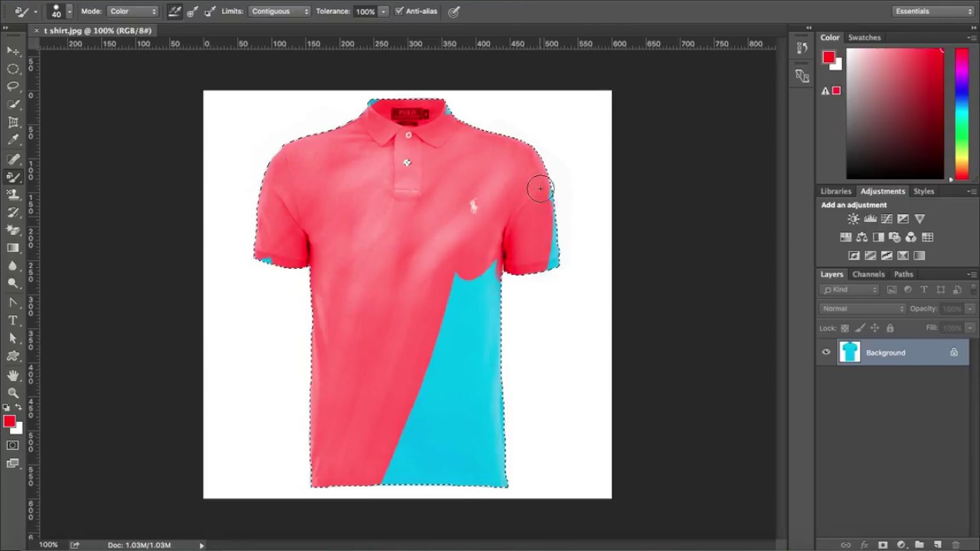Image resolution: width=980 pixels, height=551 pixels.
Task: Select the Eraser tool
Action: point(13,230)
